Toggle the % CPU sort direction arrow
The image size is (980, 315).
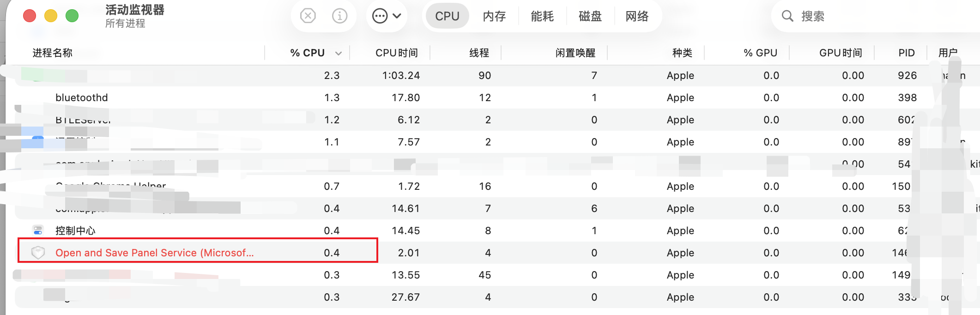pyautogui.click(x=339, y=53)
